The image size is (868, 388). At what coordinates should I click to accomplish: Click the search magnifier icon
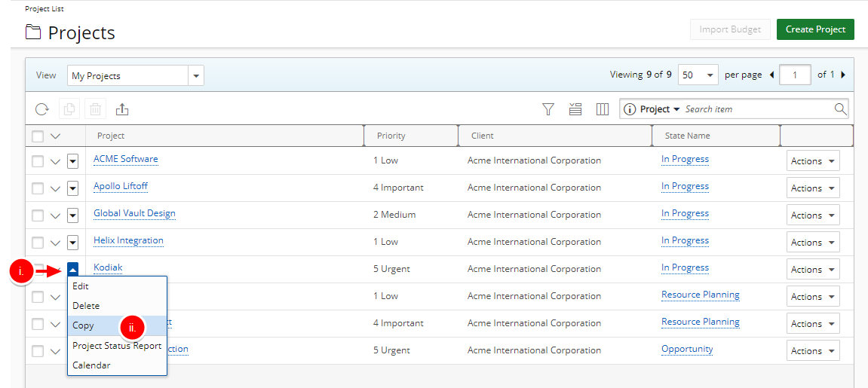pyautogui.click(x=840, y=109)
